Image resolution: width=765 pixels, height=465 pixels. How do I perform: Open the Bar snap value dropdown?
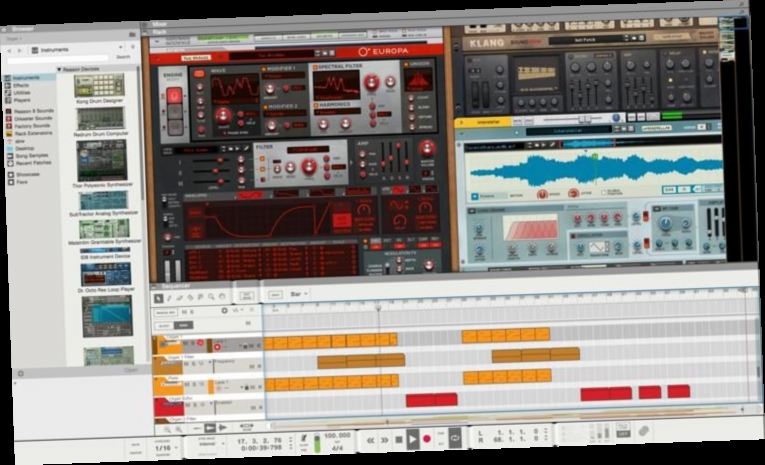(x=299, y=294)
